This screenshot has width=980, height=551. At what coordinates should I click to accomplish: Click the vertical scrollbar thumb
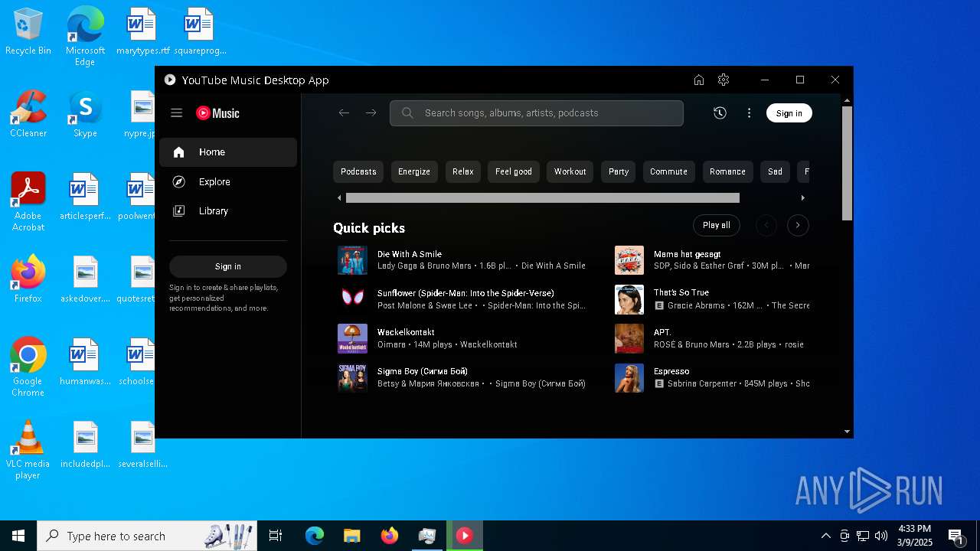847,163
